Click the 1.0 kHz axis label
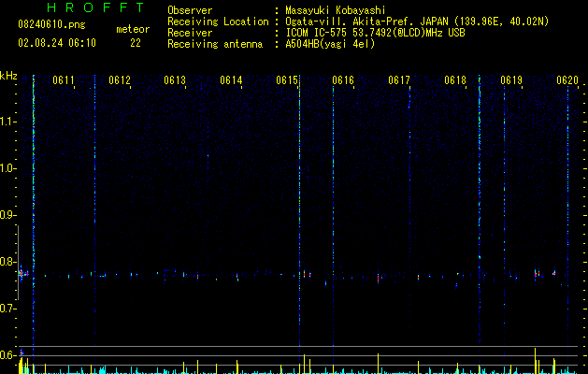 (8, 168)
